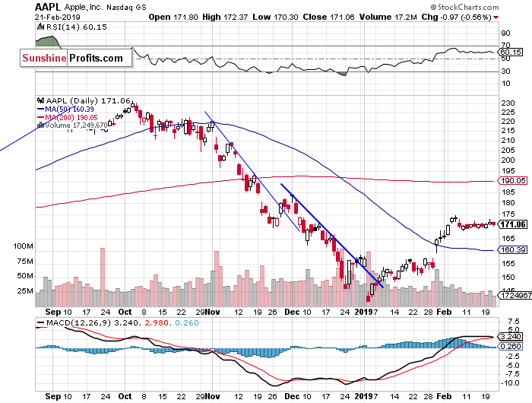Click '2019' on the price chart date axis

click(364, 312)
